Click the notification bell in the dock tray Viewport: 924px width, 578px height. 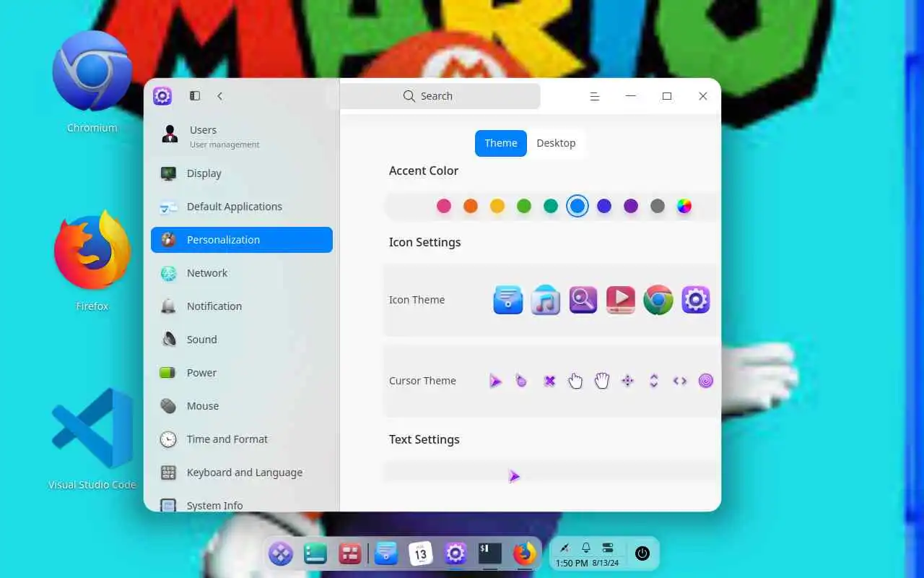point(586,548)
